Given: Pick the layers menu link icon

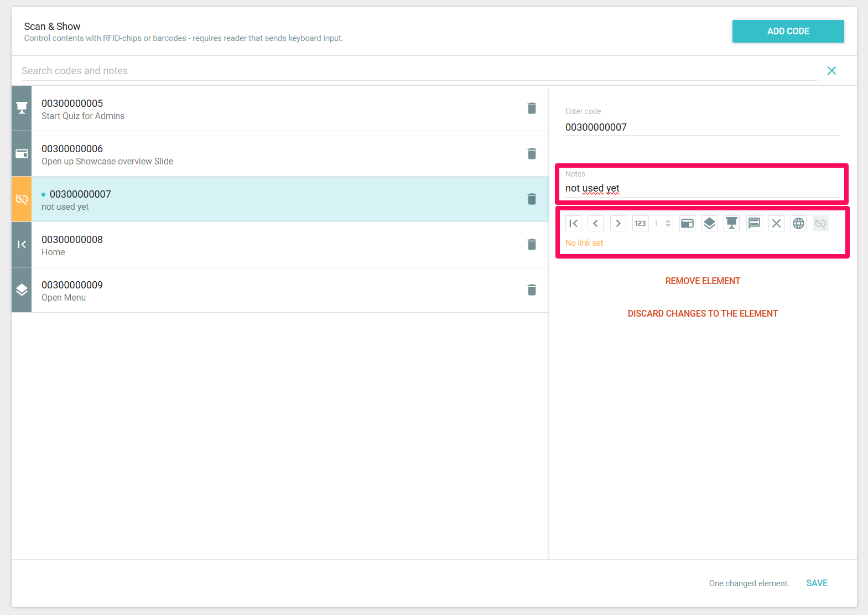Looking at the screenshot, I should [709, 224].
